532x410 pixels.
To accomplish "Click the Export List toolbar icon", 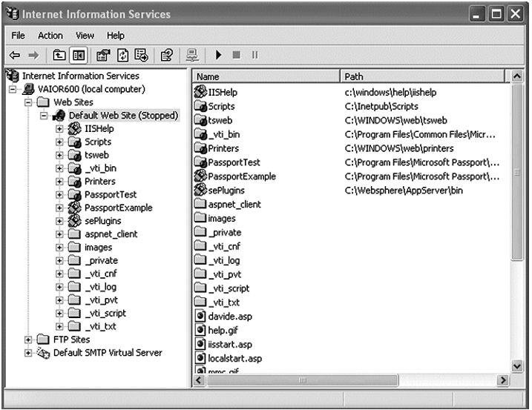I will coord(141,55).
